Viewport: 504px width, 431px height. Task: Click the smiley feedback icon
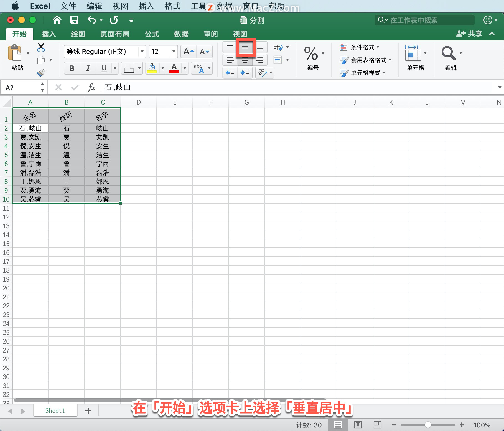pyautogui.click(x=488, y=20)
